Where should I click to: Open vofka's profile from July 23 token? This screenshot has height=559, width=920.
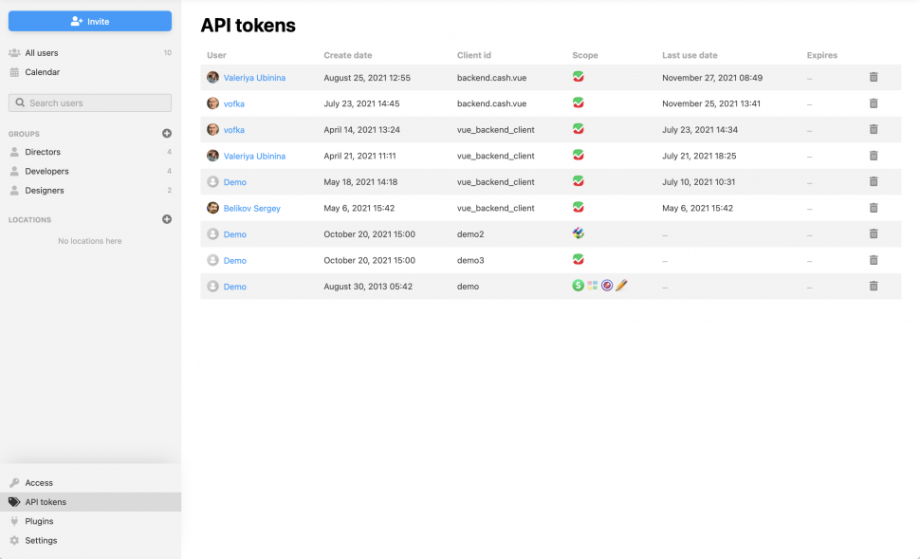pos(234,103)
